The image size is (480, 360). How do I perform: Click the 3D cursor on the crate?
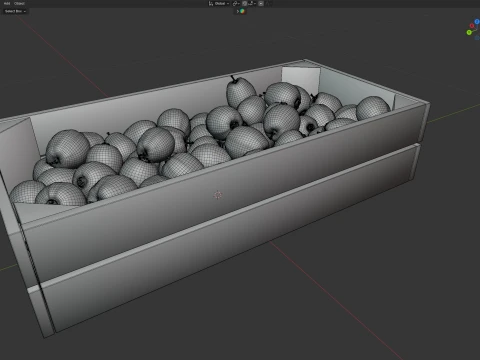click(218, 195)
